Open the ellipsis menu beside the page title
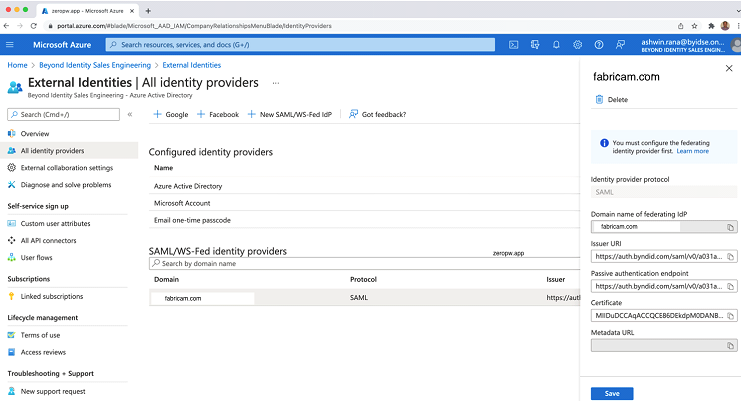 pyautogui.click(x=276, y=83)
